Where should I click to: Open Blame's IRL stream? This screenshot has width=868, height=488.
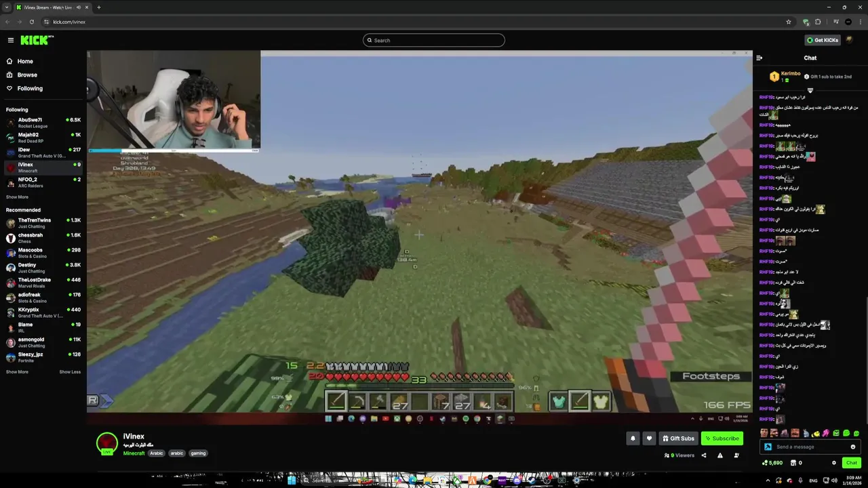point(43,327)
